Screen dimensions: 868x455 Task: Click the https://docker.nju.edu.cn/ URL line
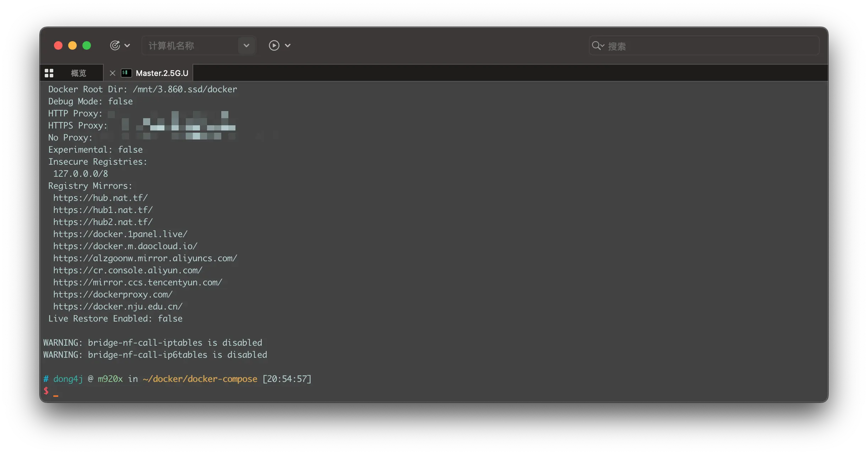118,307
